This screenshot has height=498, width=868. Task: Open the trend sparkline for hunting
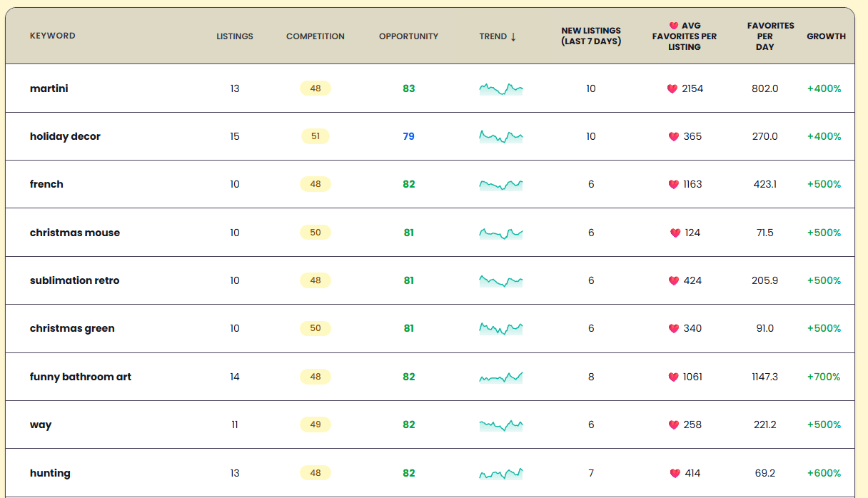tap(500, 472)
